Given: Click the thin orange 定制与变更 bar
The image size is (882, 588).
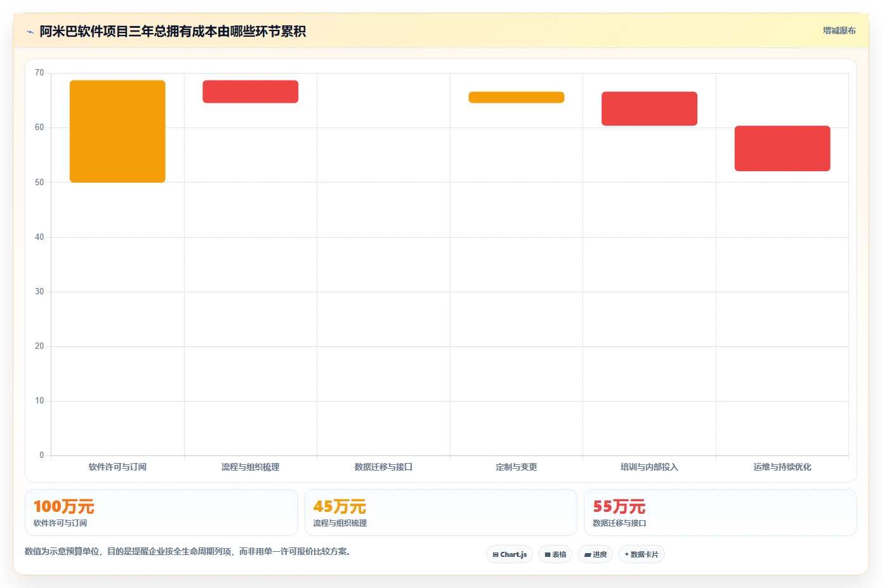Looking at the screenshot, I should pyautogui.click(x=517, y=97).
